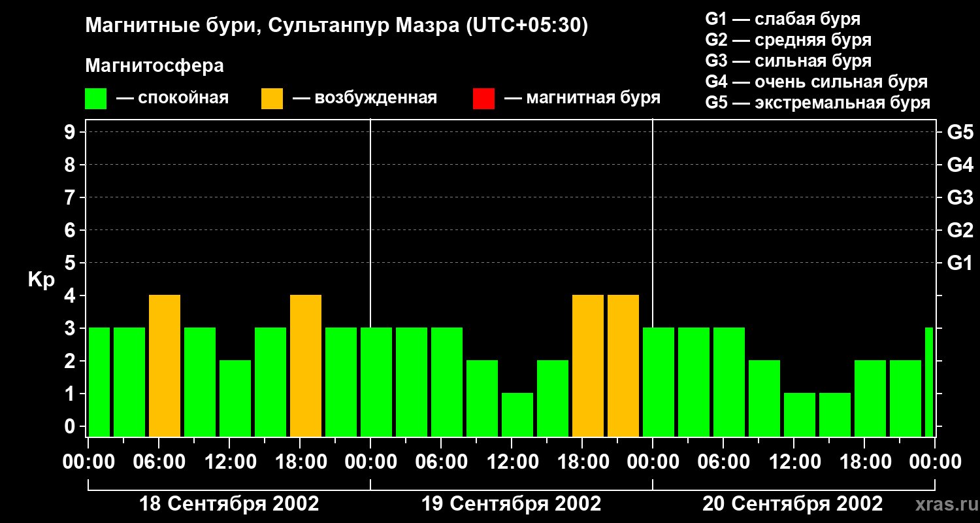The height and width of the screenshot is (523, 980).
Task: Click the Kp 2 green bar on 18 Сентября
Action: click(235, 399)
